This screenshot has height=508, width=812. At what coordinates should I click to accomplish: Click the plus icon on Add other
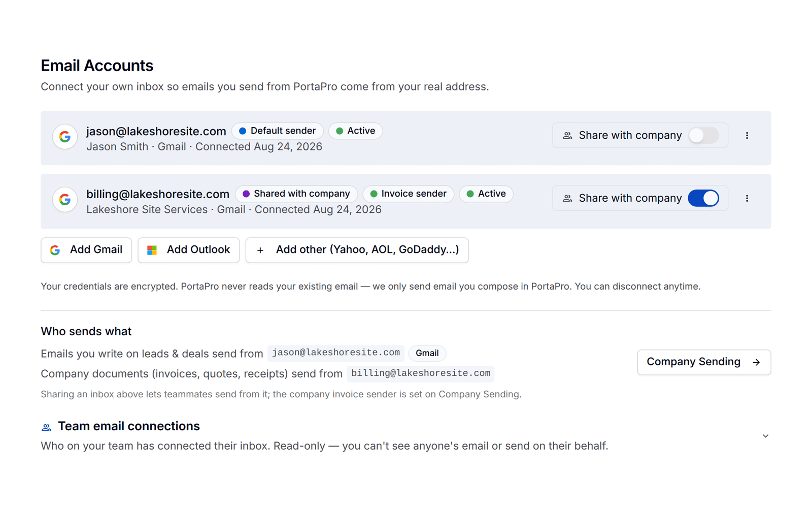pyautogui.click(x=260, y=250)
